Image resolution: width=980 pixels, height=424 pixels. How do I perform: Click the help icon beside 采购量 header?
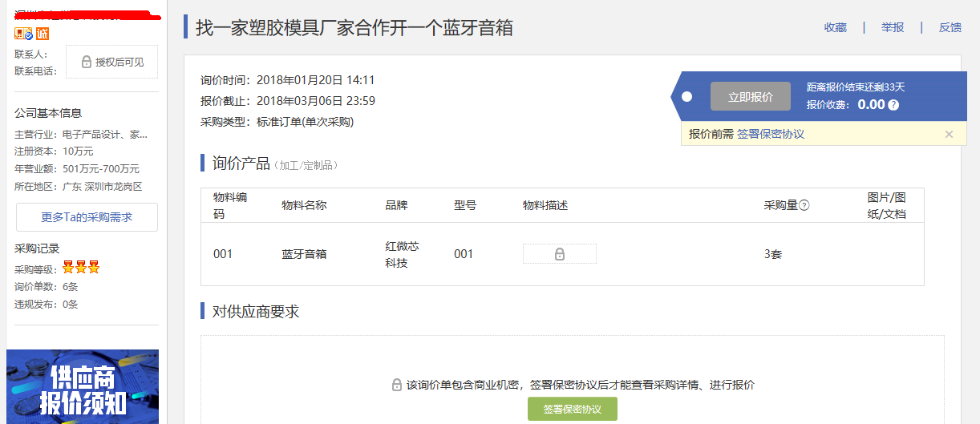click(804, 205)
